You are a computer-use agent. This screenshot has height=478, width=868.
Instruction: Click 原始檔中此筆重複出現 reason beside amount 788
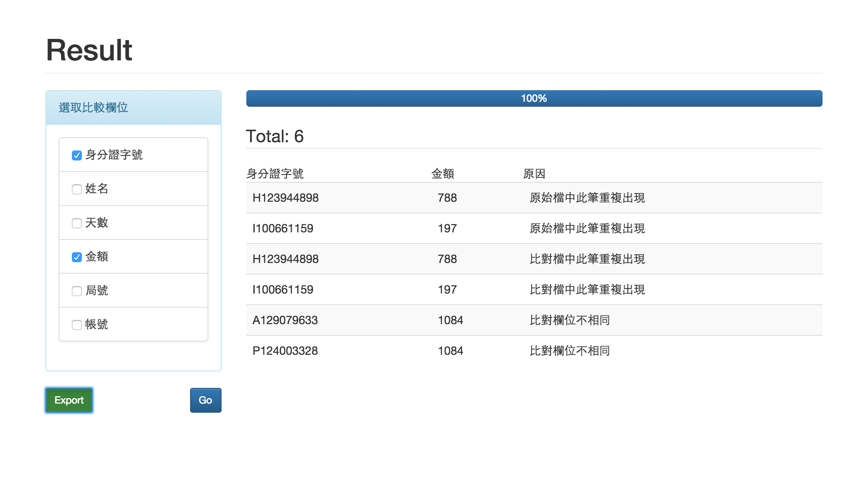587,198
